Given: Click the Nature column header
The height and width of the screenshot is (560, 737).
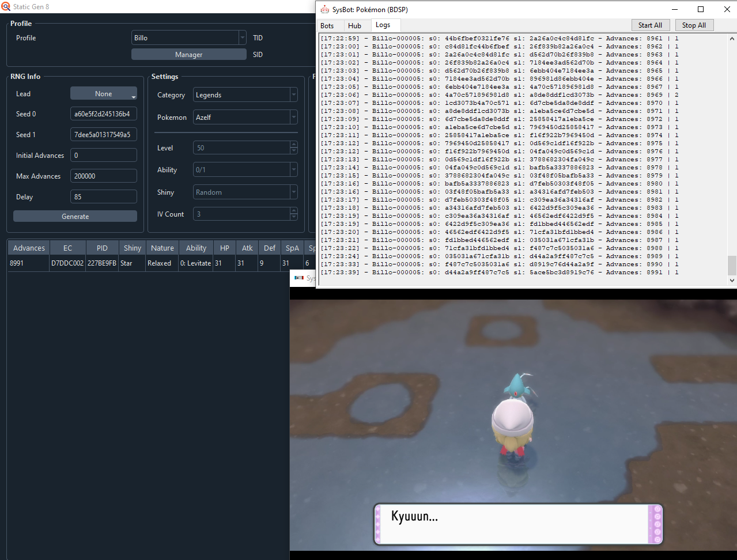Looking at the screenshot, I should click(x=162, y=248).
